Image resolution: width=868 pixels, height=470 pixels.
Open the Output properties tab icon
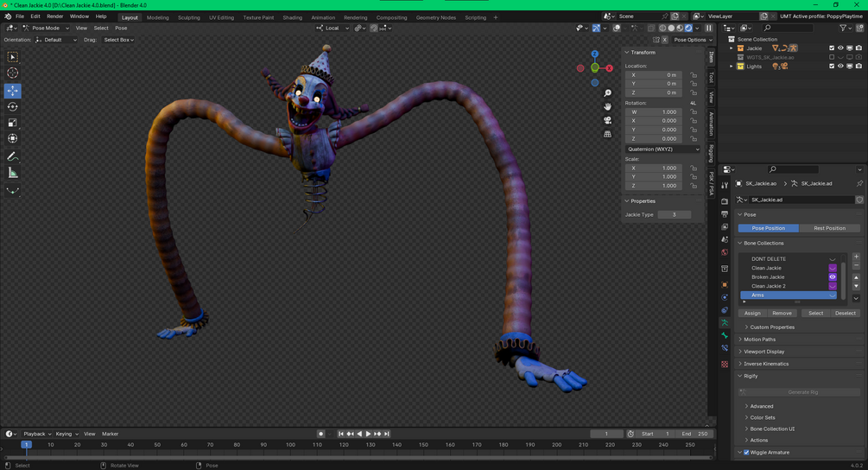(725, 213)
